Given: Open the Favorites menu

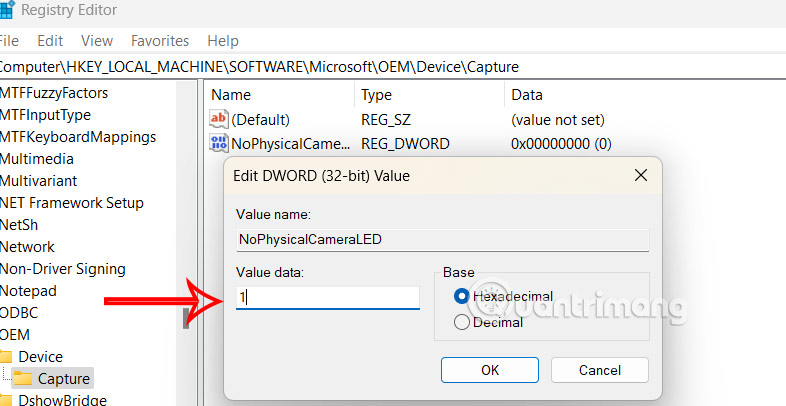Looking at the screenshot, I should [x=160, y=41].
